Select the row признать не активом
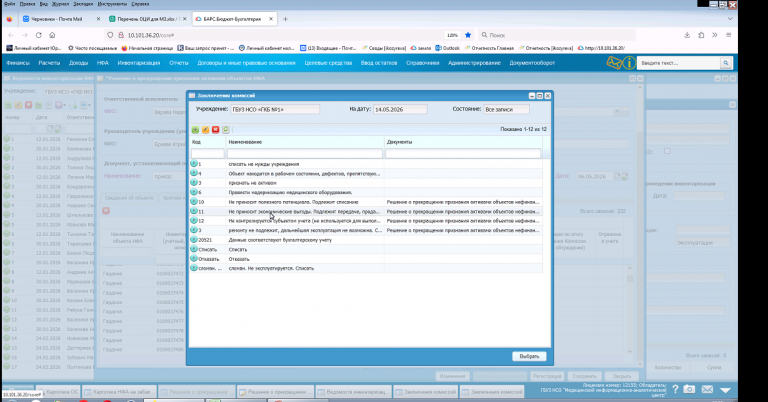The width and height of the screenshot is (768, 402). click(x=366, y=183)
